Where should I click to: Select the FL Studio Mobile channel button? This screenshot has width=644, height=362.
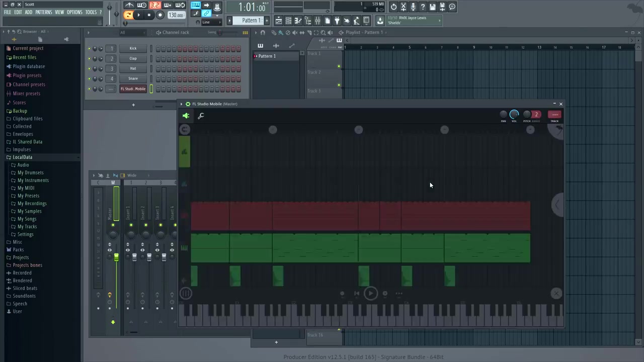(x=133, y=89)
